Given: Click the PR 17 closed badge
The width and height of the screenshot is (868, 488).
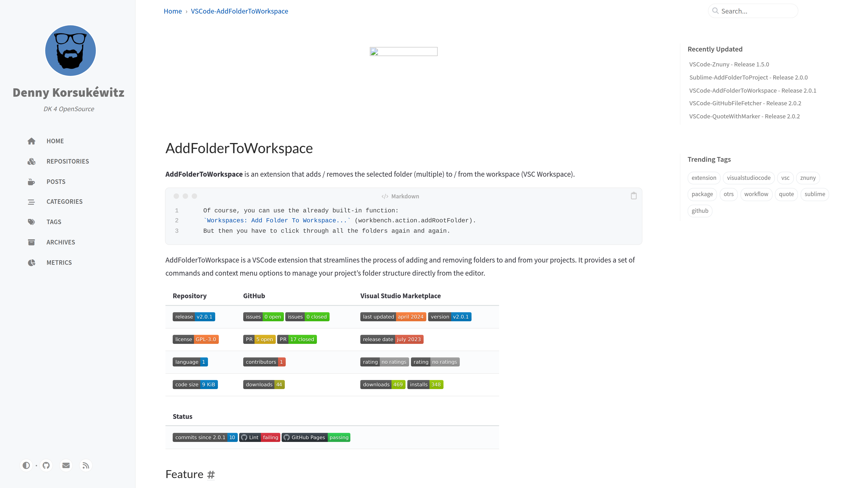Looking at the screenshot, I should click(x=297, y=340).
